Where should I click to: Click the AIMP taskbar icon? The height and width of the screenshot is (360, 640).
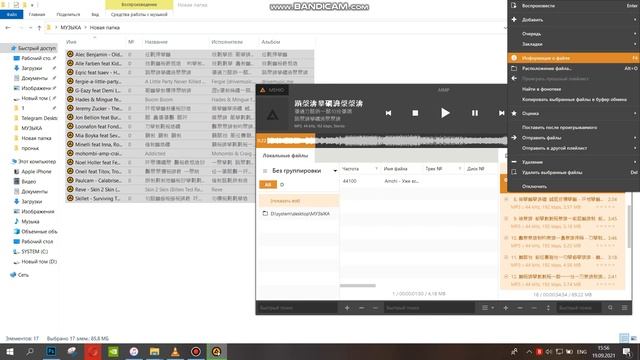216,351
